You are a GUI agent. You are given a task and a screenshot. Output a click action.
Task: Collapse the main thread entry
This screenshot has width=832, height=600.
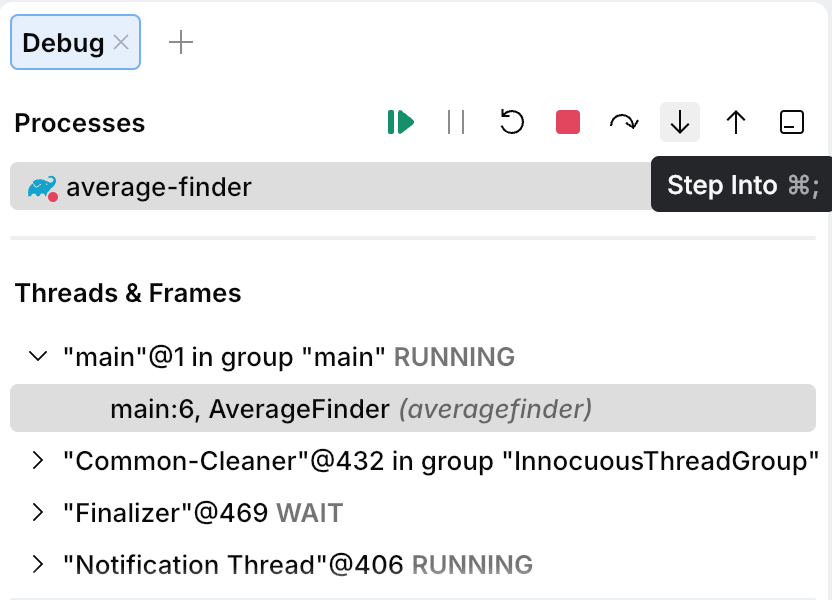tap(38, 355)
